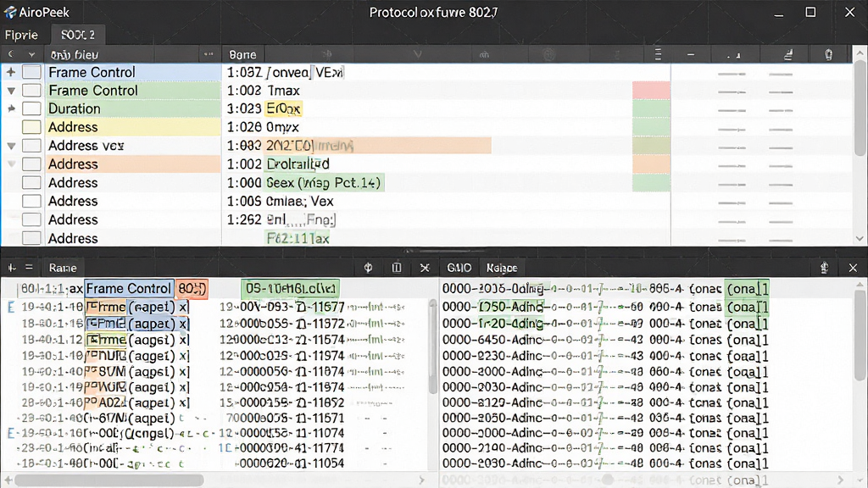Click the upper pane vertical scrollbar thumb
This screenshot has width=868, height=488.
tap(860, 108)
